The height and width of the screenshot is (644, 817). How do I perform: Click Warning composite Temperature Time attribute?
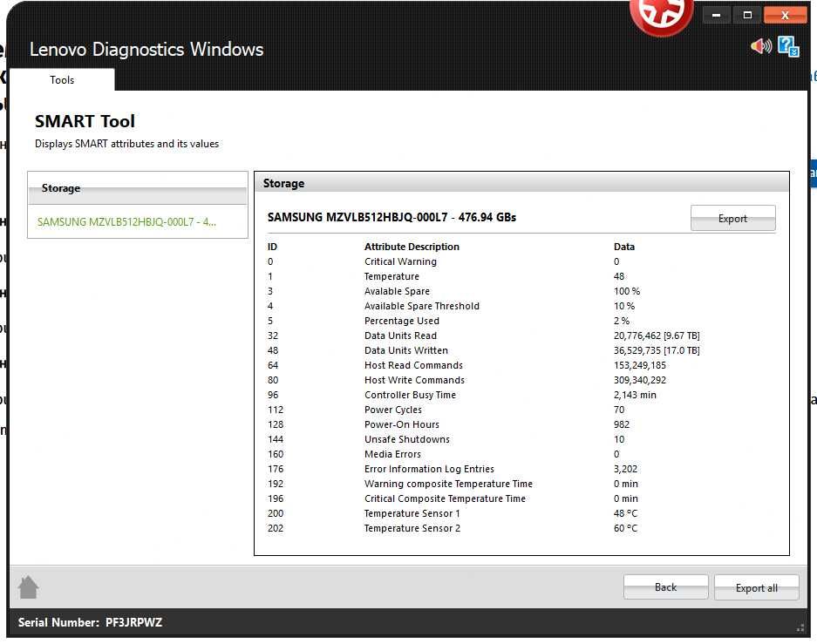(448, 484)
